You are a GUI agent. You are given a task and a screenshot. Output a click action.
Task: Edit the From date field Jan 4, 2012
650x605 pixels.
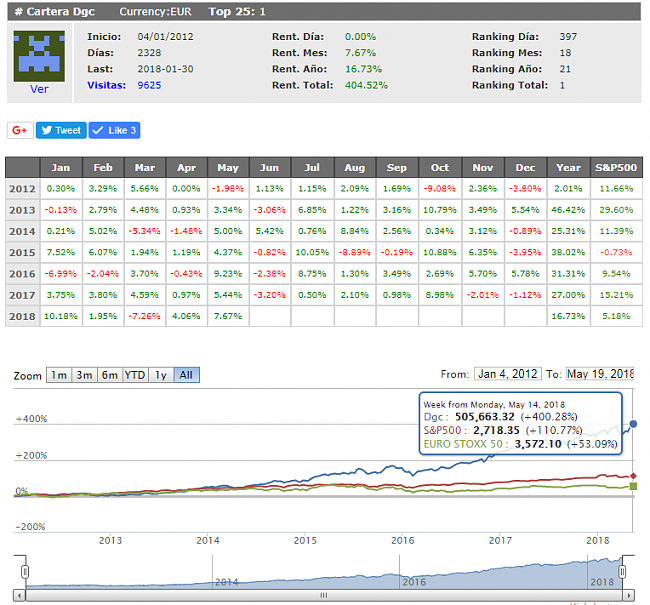tap(508, 374)
